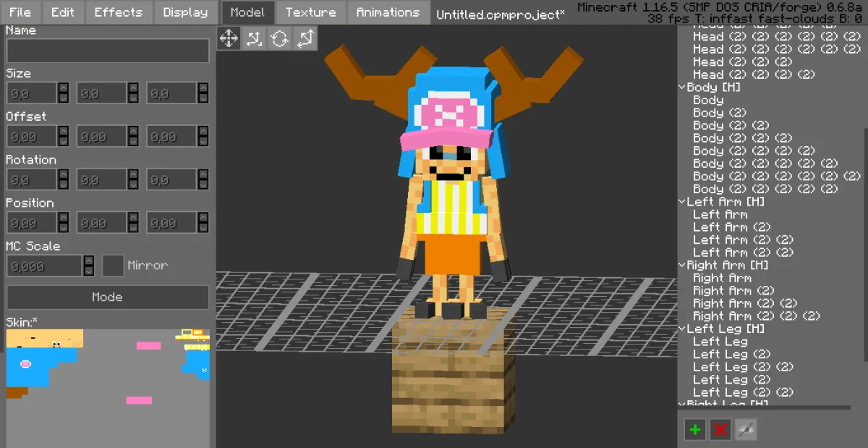
Task: Select the fourth viewport gizmo tool icon
Action: tap(305, 38)
